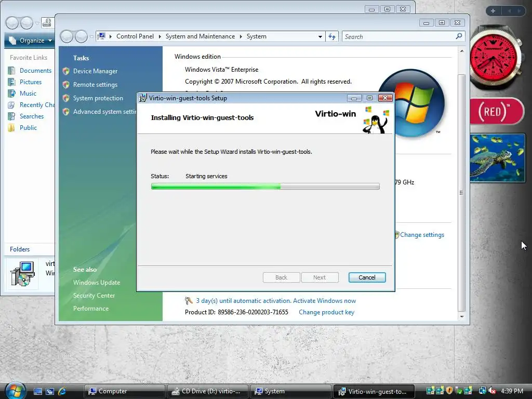
Task: Click the Device Manager shield icon
Action: (x=66, y=71)
